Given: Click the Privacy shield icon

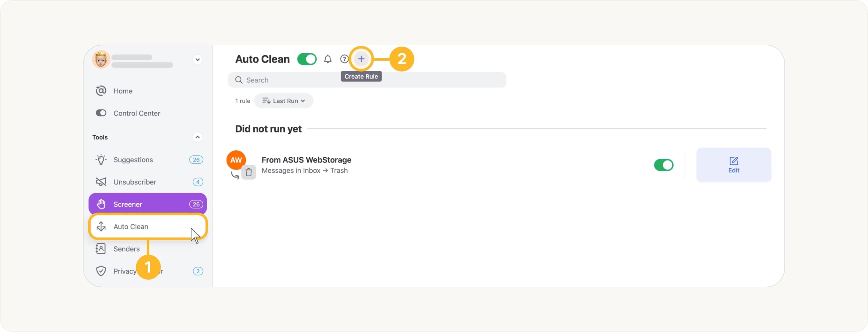Looking at the screenshot, I should [x=102, y=271].
